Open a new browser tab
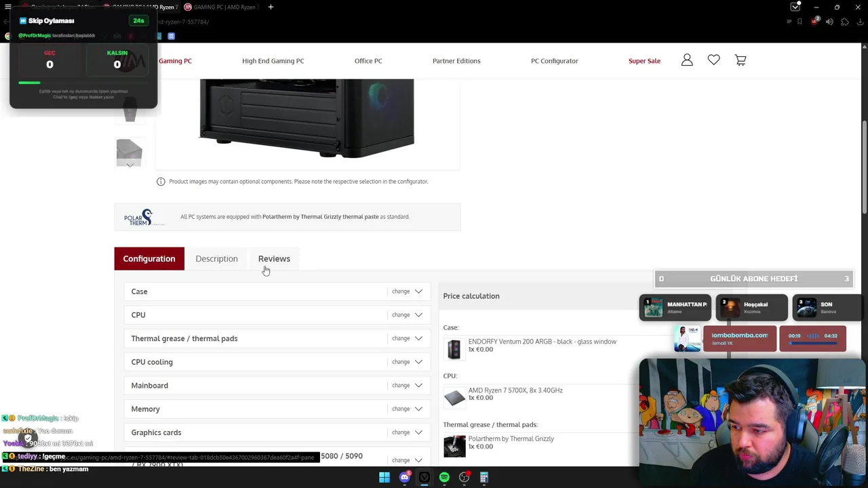Screen dimensions: 868x488 [271, 7]
